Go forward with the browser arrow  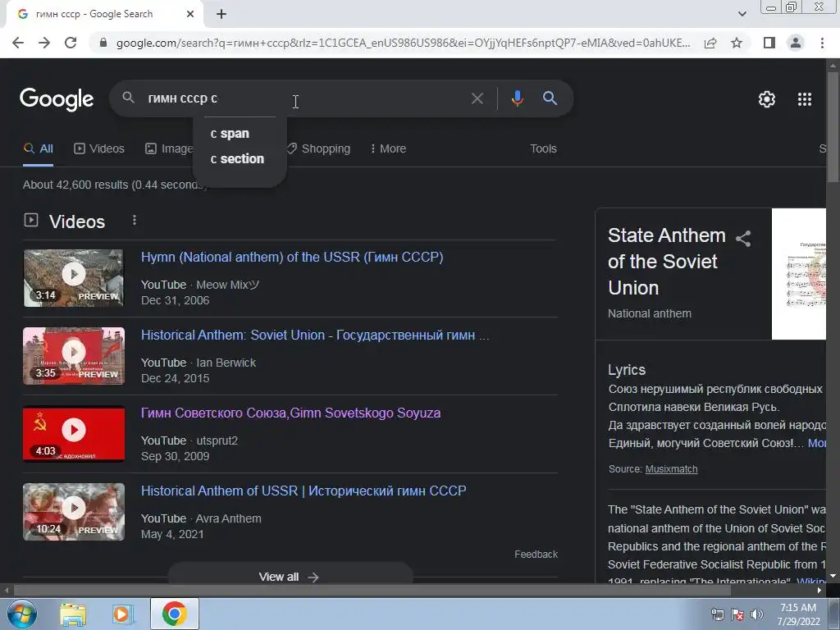point(44,43)
